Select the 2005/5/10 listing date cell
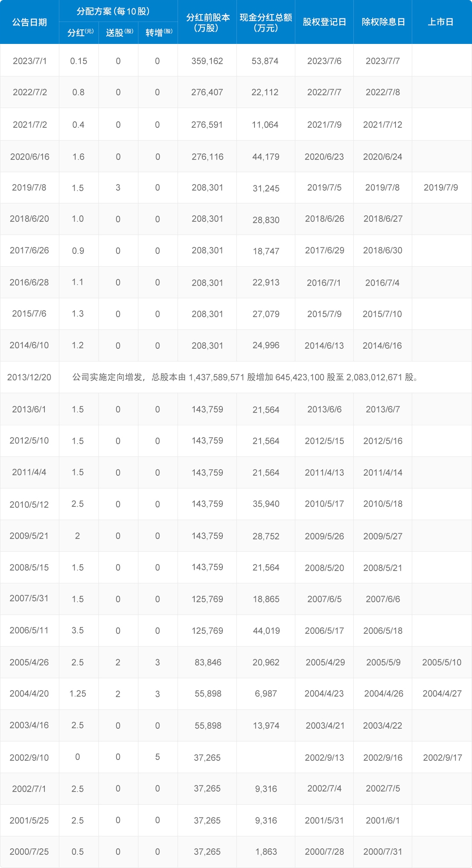The height and width of the screenshot is (868, 472). (x=442, y=662)
